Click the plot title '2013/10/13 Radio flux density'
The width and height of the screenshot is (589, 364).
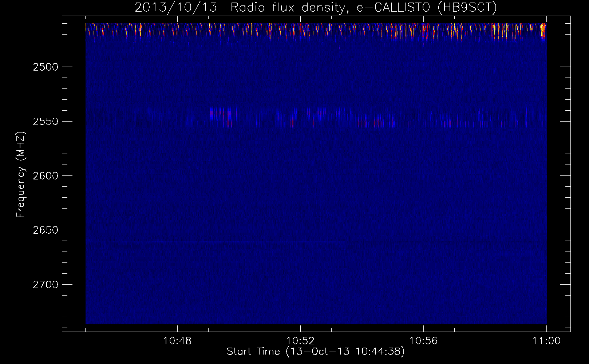coord(316,8)
